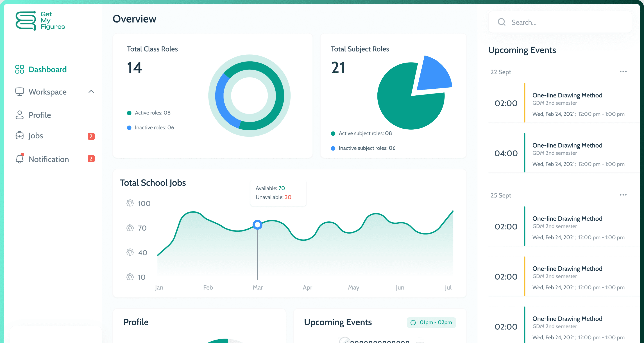Image resolution: width=644 pixels, height=343 pixels.
Task: Click the Inactive roles blue legend dot
Action: pyautogui.click(x=129, y=128)
